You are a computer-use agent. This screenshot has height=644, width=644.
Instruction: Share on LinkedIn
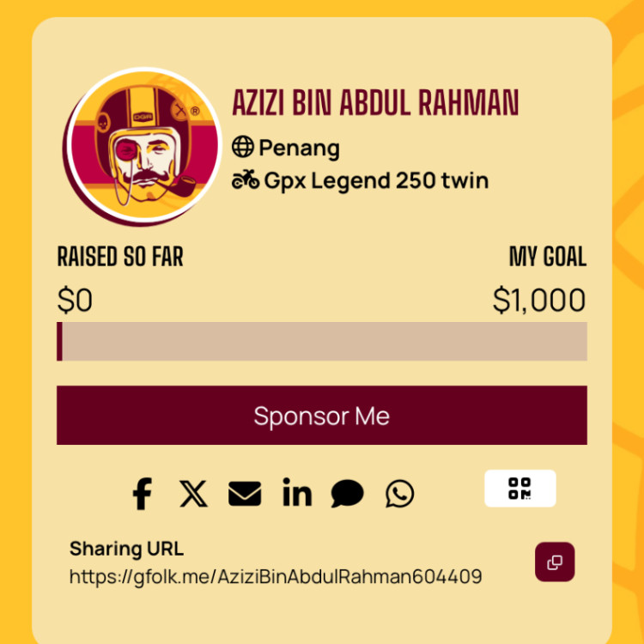click(297, 492)
